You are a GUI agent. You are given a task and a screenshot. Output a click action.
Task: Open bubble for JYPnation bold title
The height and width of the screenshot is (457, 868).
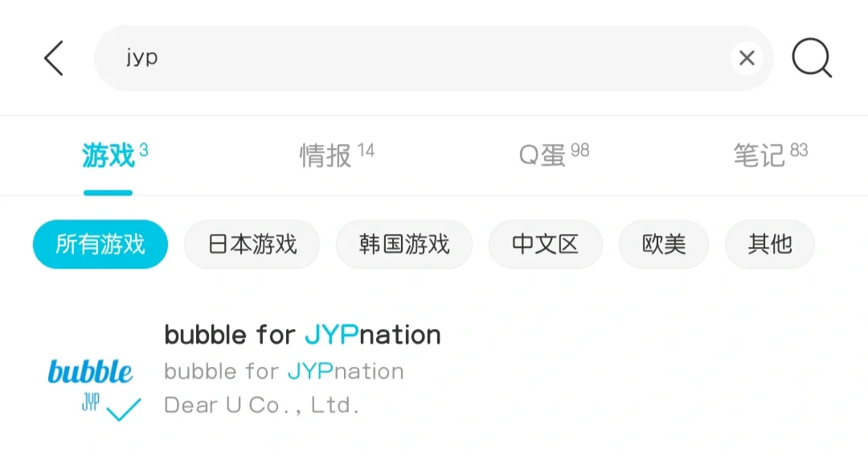[x=302, y=335]
